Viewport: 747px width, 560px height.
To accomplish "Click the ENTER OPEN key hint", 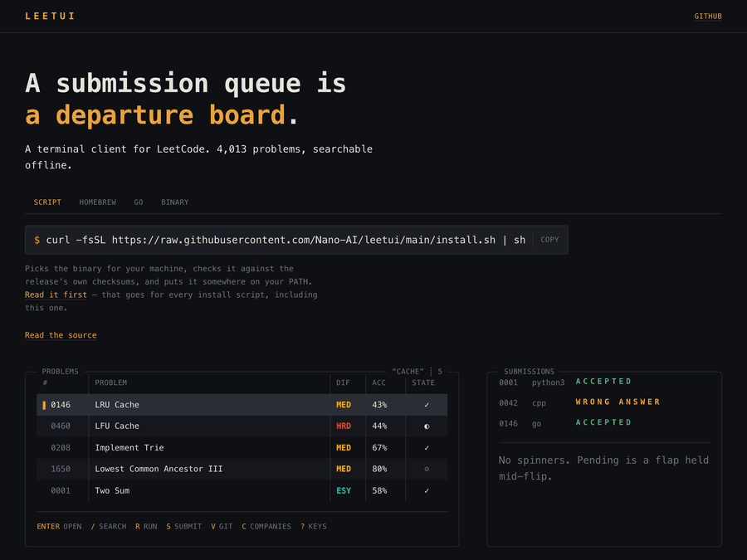I will [59, 527].
